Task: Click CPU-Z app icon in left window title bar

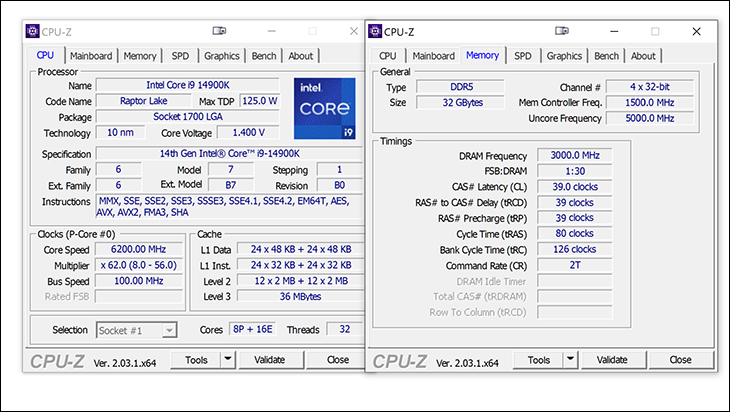Action: tap(33, 31)
